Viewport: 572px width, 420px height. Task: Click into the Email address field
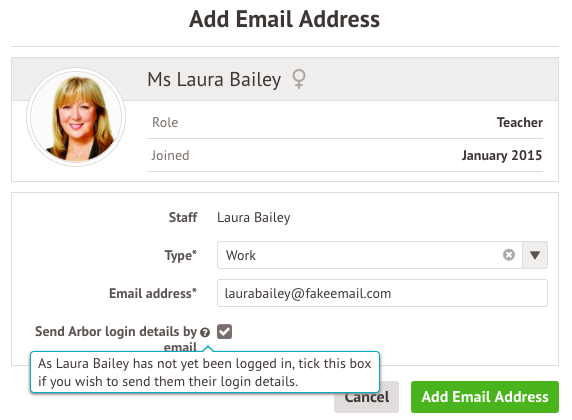tap(382, 293)
